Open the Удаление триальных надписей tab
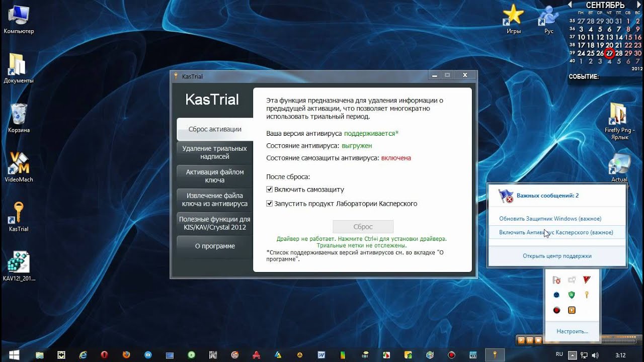Viewport: 644px width, 362px height. pyautogui.click(x=215, y=152)
